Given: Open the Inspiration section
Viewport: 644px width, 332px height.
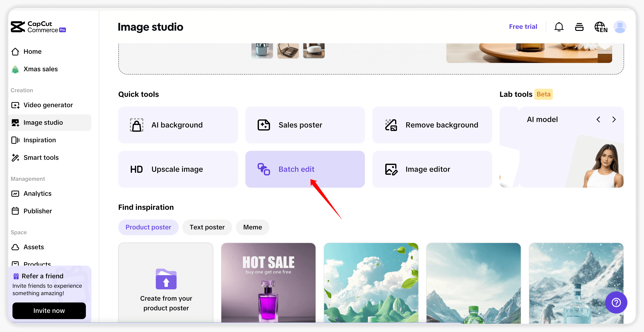Looking at the screenshot, I should (x=50, y=140).
